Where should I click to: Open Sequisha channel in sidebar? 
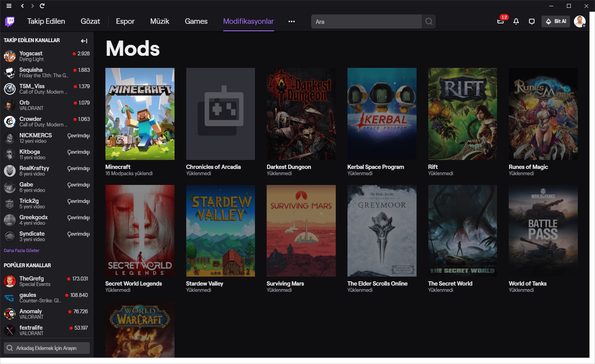click(47, 73)
